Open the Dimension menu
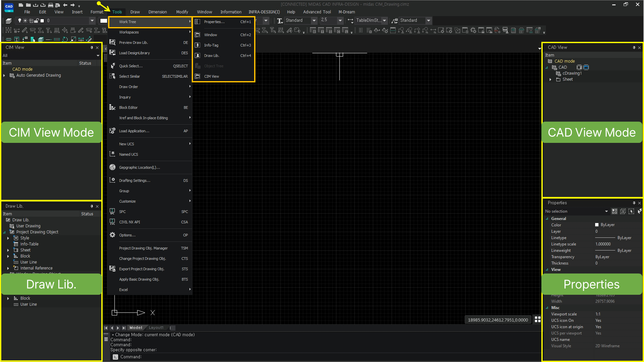The width and height of the screenshot is (644, 362). (x=158, y=12)
